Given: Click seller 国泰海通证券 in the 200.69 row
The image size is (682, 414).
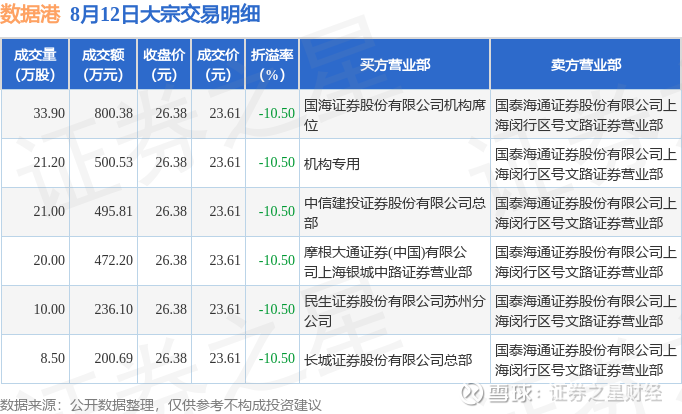Looking at the screenshot, I should 585,360.
